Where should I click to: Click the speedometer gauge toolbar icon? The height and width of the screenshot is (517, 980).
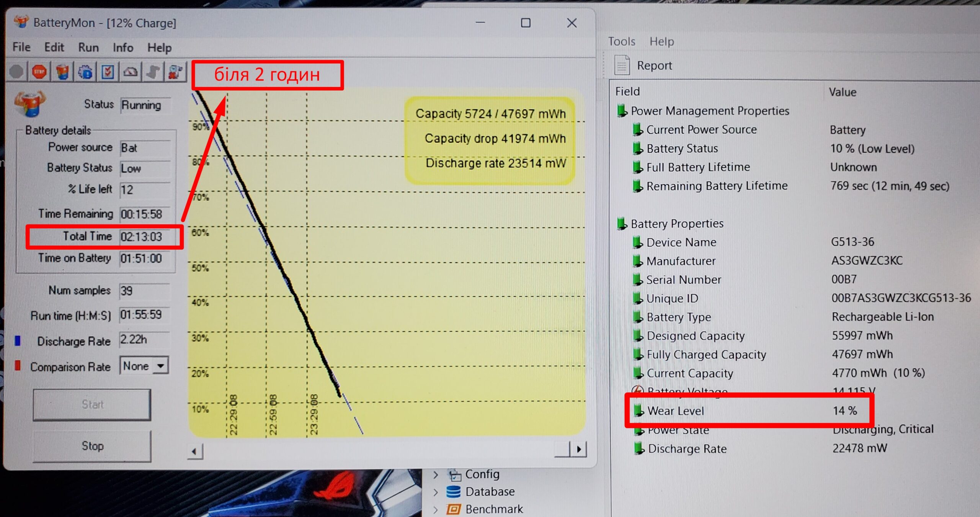tap(131, 72)
